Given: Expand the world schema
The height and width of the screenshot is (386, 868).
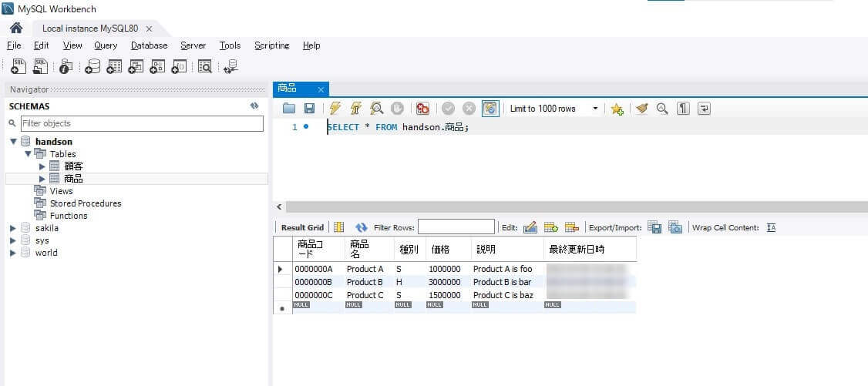Looking at the screenshot, I should (13, 253).
